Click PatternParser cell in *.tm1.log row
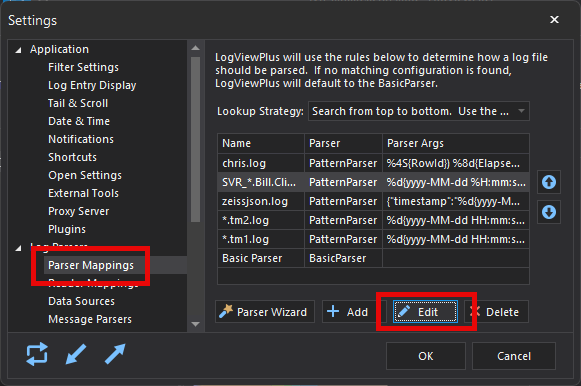581x386 pixels. [343, 239]
